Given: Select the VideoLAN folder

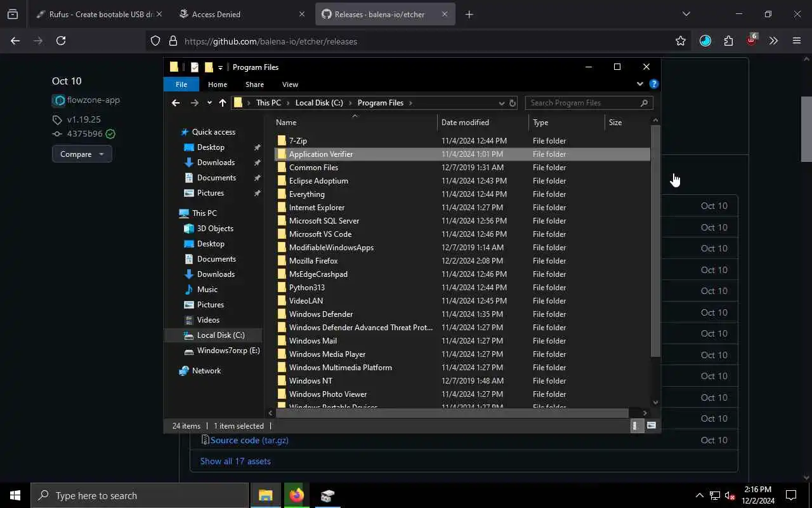Looking at the screenshot, I should pos(463,301).
